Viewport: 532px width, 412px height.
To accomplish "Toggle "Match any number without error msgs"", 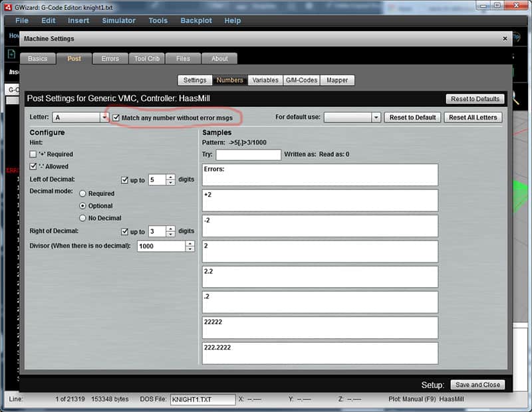I will point(115,117).
